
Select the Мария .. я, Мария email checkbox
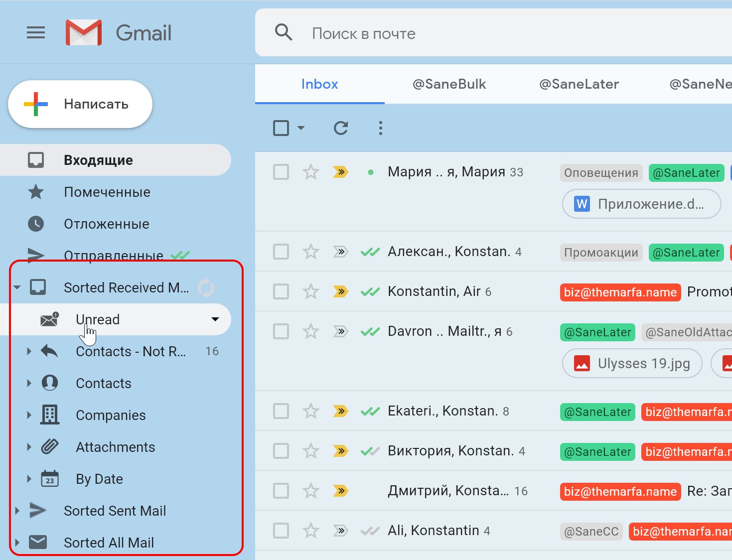pos(281,172)
